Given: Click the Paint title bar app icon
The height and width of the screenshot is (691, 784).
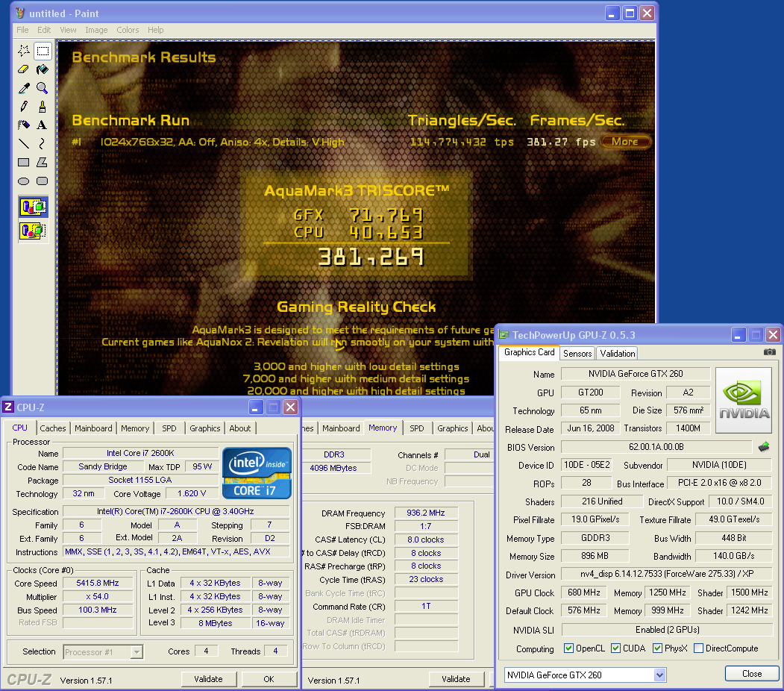Looking at the screenshot, I should (20, 13).
